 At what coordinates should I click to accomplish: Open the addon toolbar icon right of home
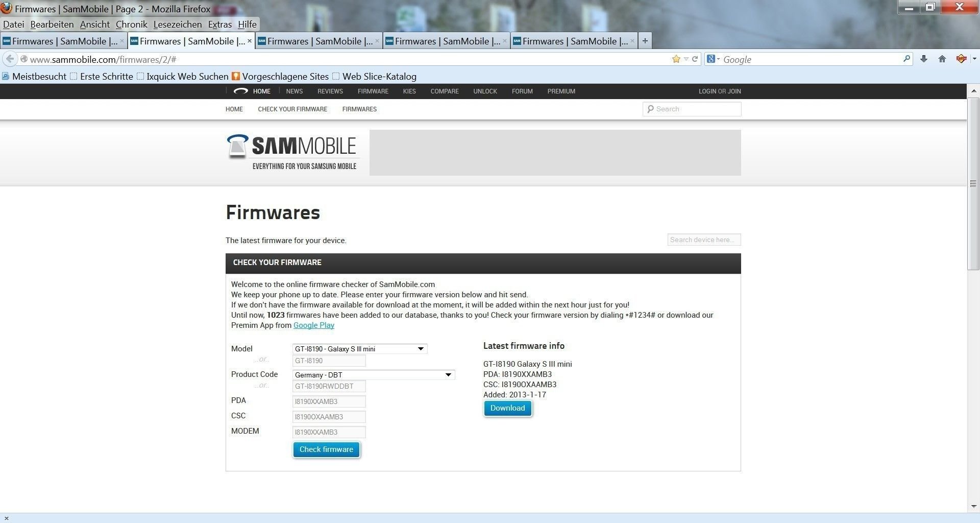tap(962, 59)
